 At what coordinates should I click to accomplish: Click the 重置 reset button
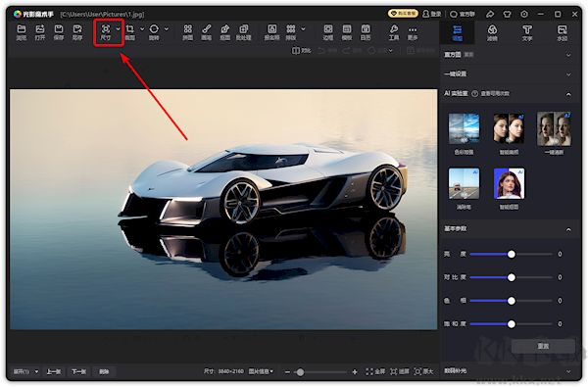point(543,346)
